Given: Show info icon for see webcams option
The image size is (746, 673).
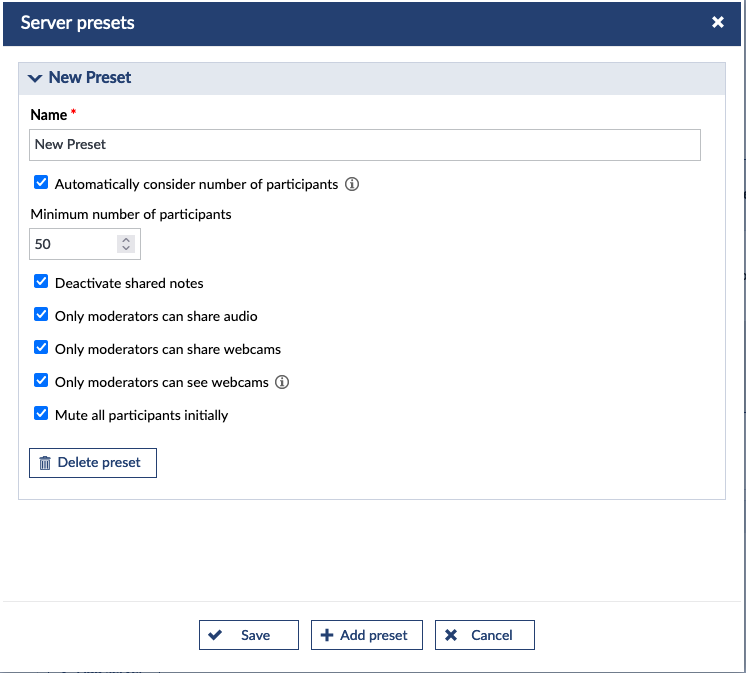Looking at the screenshot, I should pos(282,382).
